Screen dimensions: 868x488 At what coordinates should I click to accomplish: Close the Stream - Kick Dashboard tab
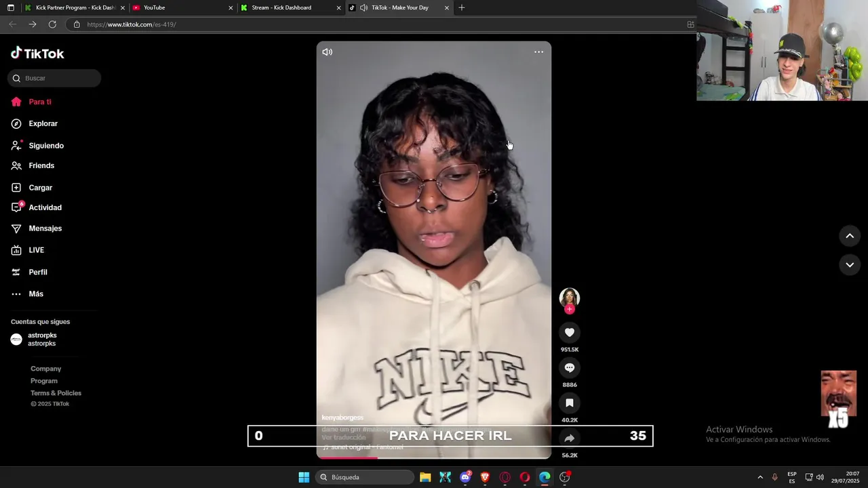coord(338,8)
